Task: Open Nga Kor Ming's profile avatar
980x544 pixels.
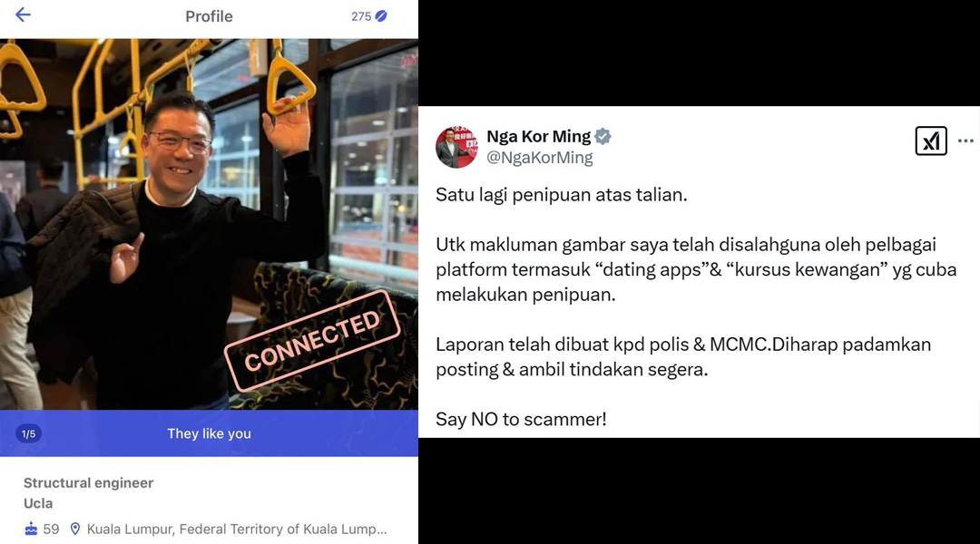Action: 456,147
